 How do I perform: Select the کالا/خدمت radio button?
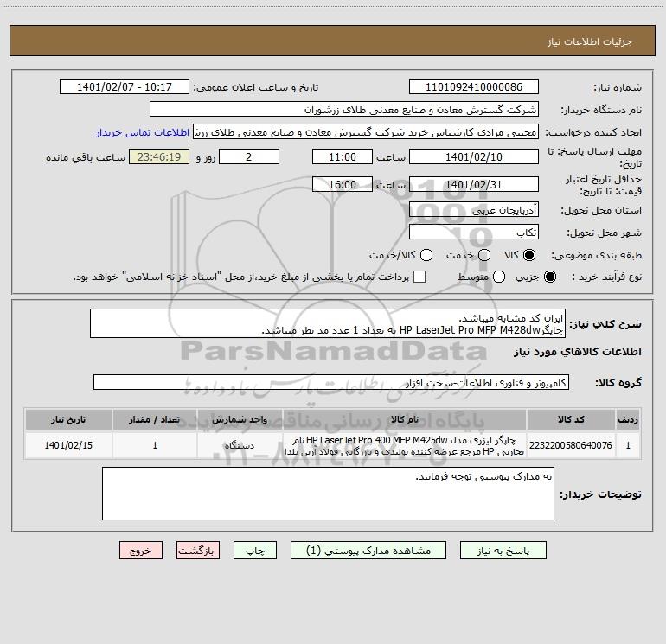click(x=426, y=255)
